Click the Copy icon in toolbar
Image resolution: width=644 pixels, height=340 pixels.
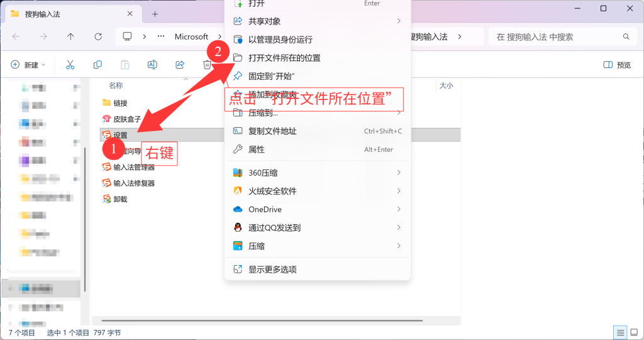(x=97, y=65)
